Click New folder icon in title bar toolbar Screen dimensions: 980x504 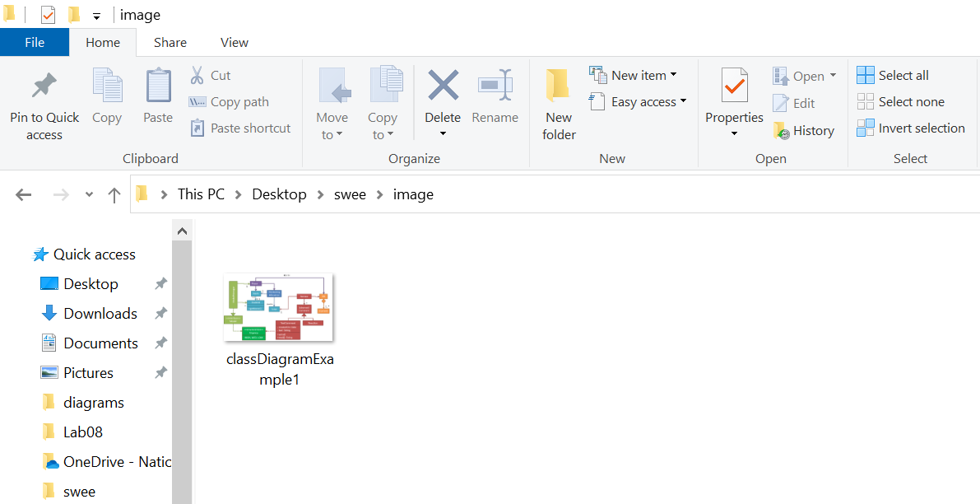[74, 14]
